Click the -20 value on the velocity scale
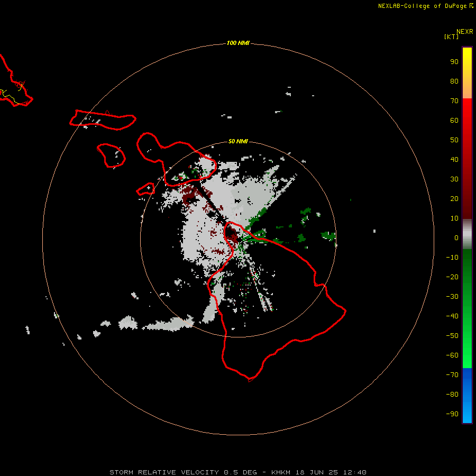This screenshot has height=476, width=476. (452, 277)
